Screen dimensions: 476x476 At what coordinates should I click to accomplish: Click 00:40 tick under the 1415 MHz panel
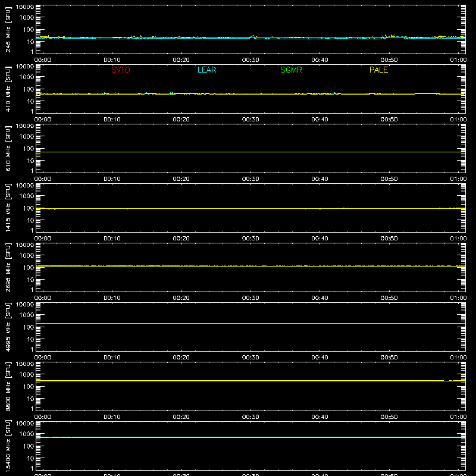(x=320, y=239)
